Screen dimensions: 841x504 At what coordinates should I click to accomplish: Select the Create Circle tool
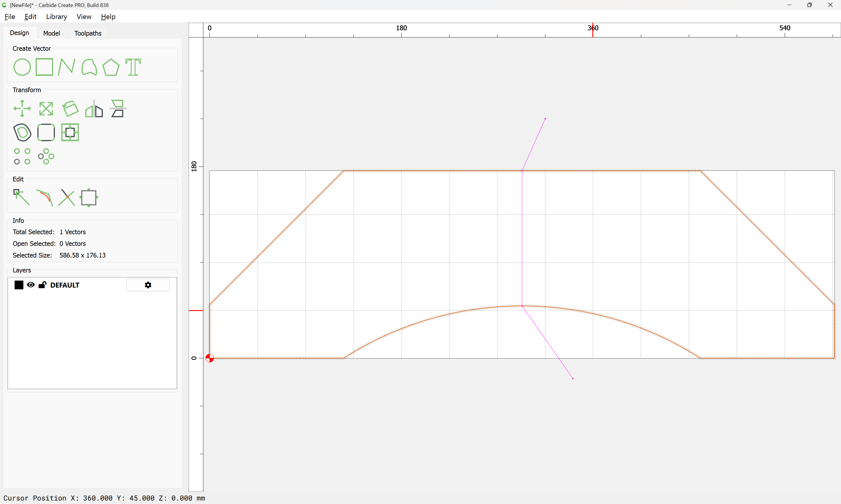click(22, 67)
